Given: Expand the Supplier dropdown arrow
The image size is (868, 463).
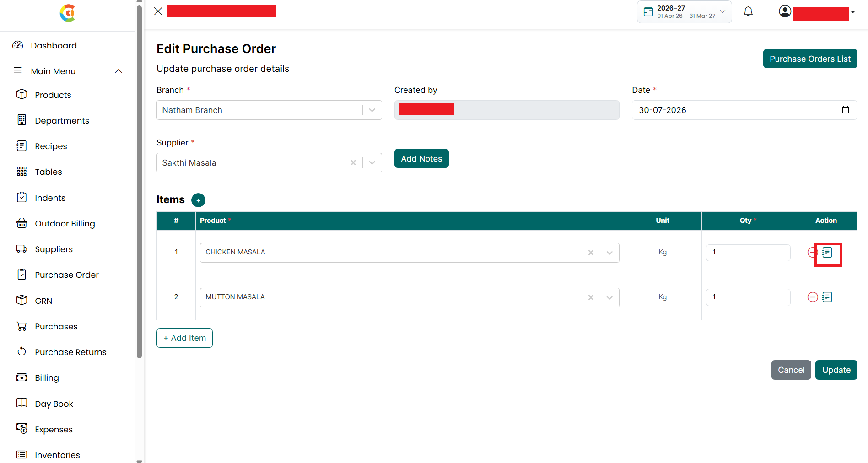Looking at the screenshot, I should (372, 162).
